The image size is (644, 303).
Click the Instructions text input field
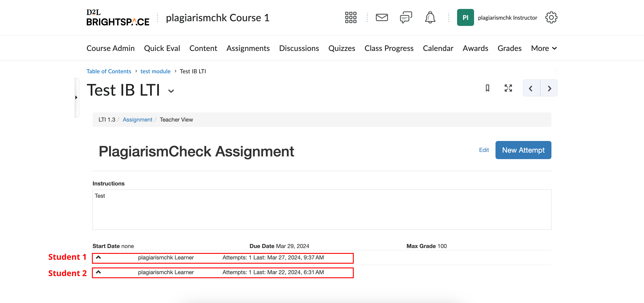pos(322,210)
